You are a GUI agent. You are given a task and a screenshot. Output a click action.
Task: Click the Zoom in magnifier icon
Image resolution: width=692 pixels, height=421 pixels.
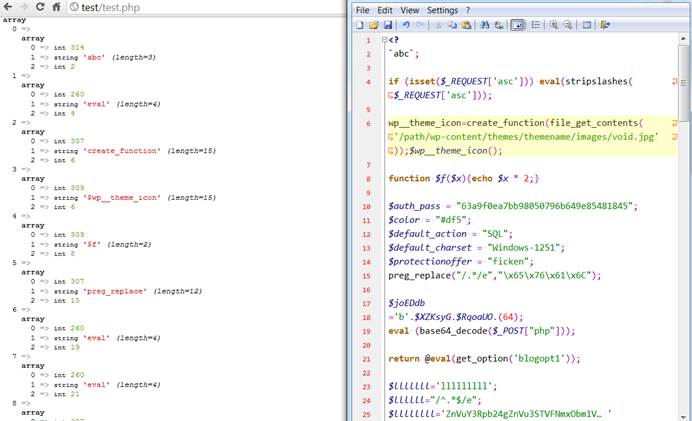553,25
